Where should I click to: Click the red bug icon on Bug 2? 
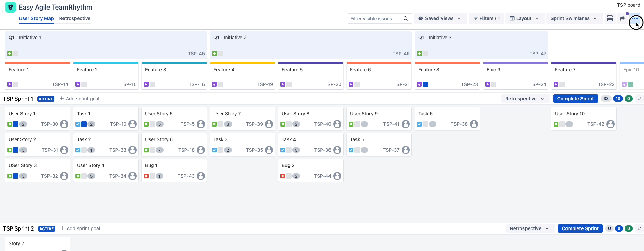click(x=283, y=176)
